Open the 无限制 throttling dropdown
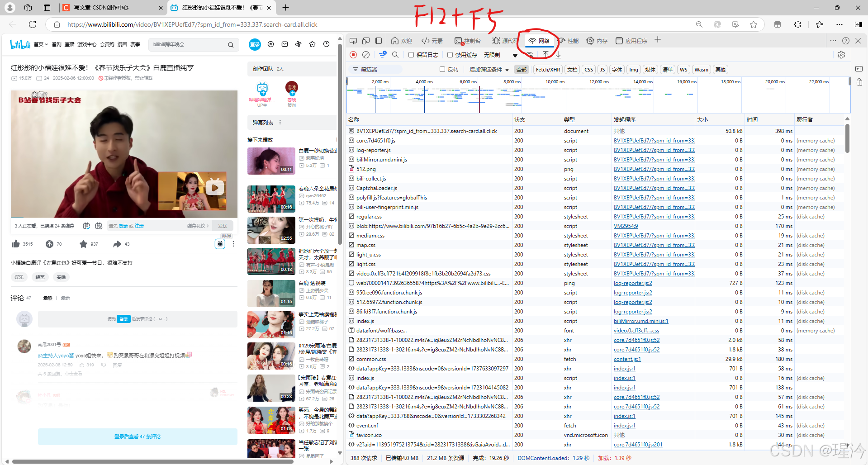The width and height of the screenshot is (868, 465). click(x=501, y=55)
